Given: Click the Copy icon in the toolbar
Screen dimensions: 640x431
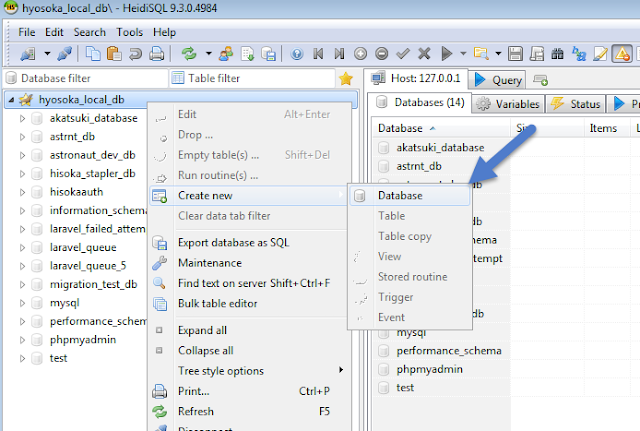Looking at the screenshot, I should click(93, 54).
